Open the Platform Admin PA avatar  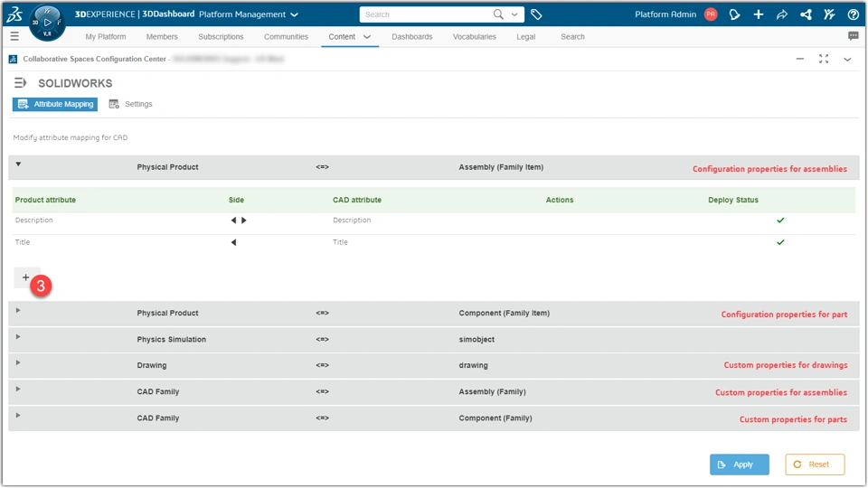(x=711, y=14)
